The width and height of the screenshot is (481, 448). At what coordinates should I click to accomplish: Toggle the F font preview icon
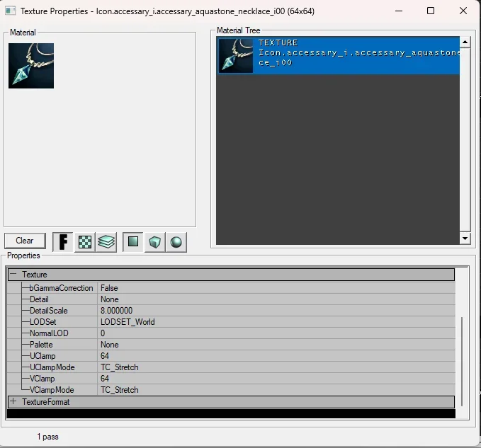(x=63, y=242)
